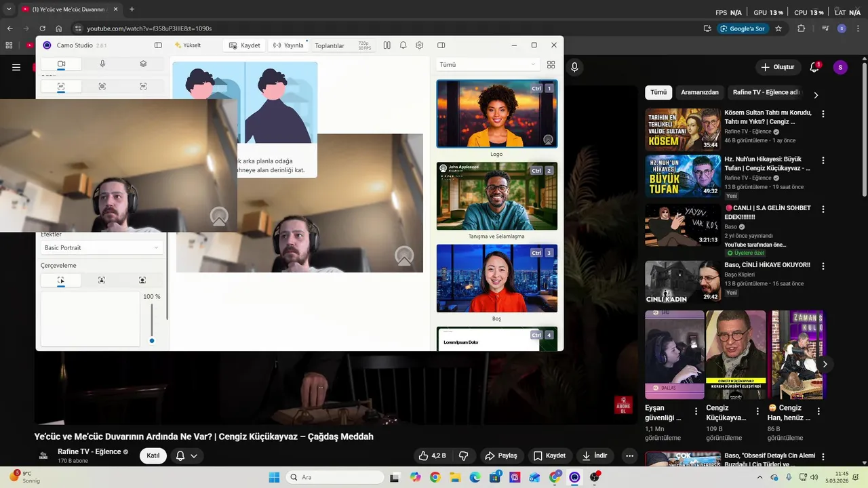Dislike the YouTube video
868x488 pixels.
464,455
